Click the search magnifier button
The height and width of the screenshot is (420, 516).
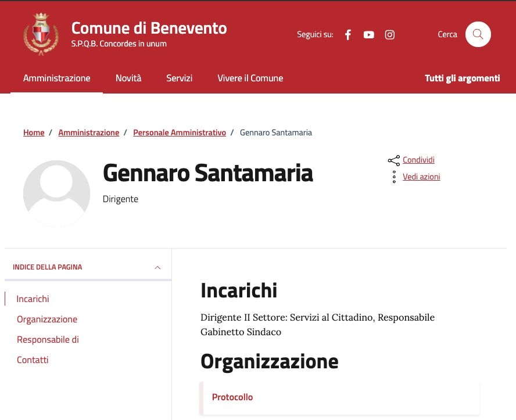pos(478,34)
